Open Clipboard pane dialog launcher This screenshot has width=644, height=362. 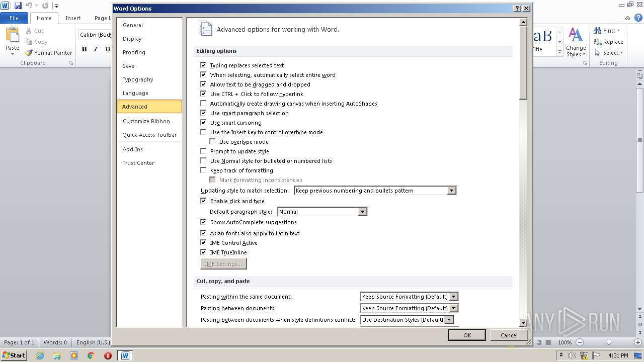[71, 63]
